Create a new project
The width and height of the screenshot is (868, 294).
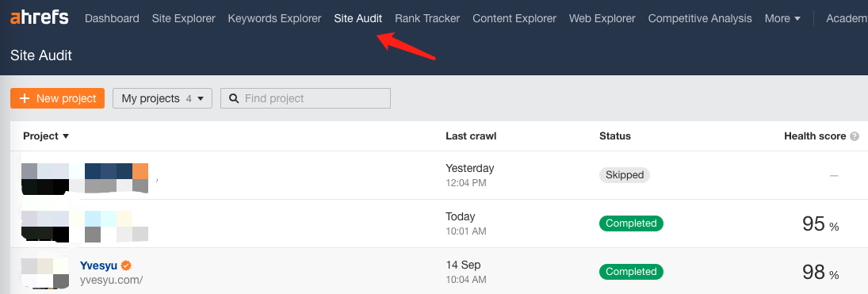[57, 98]
